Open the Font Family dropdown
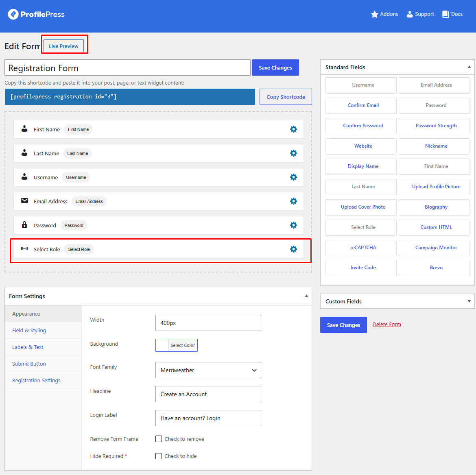The height and width of the screenshot is (475, 476). click(208, 370)
